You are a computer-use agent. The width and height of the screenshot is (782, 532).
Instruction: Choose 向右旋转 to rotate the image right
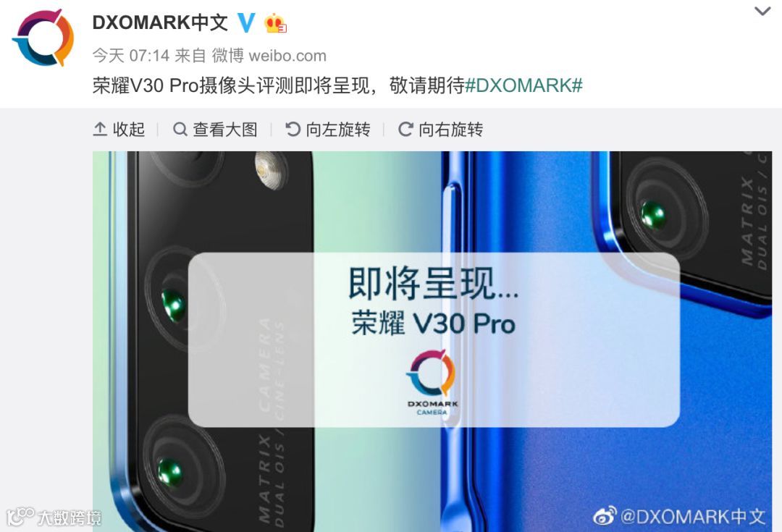[450, 129]
